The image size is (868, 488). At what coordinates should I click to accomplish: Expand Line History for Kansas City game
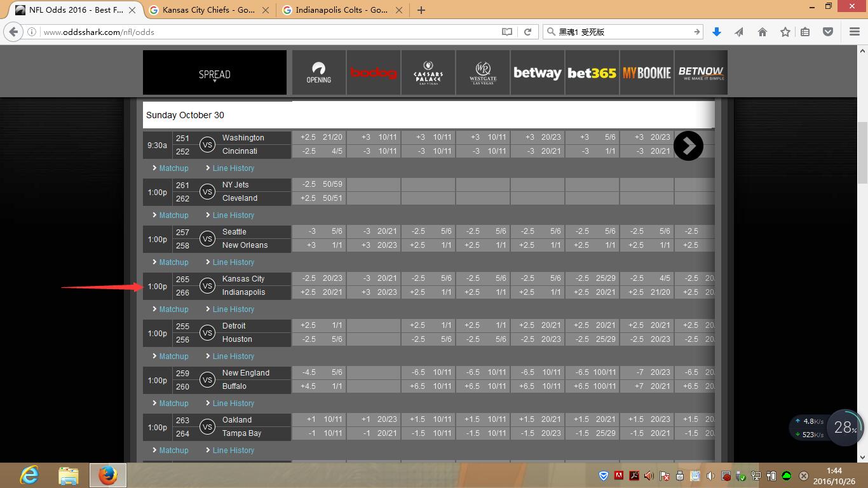coord(233,309)
